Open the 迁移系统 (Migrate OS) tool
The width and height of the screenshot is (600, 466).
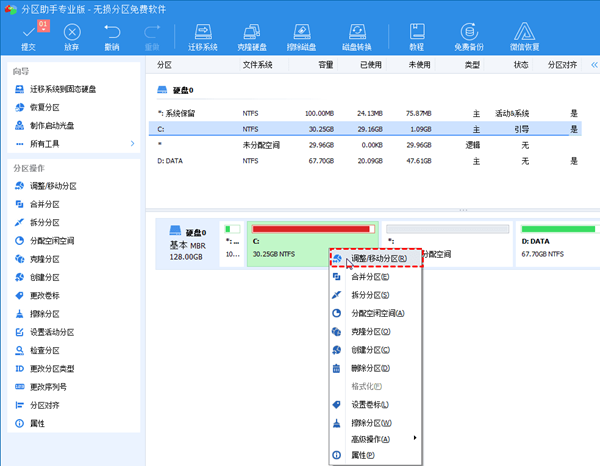(x=203, y=37)
